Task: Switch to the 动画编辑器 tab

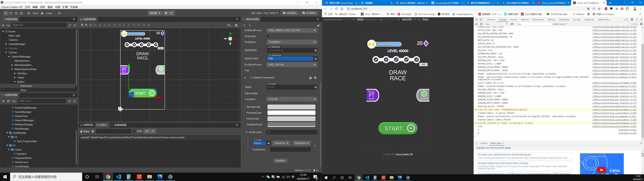Action: coord(119,125)
